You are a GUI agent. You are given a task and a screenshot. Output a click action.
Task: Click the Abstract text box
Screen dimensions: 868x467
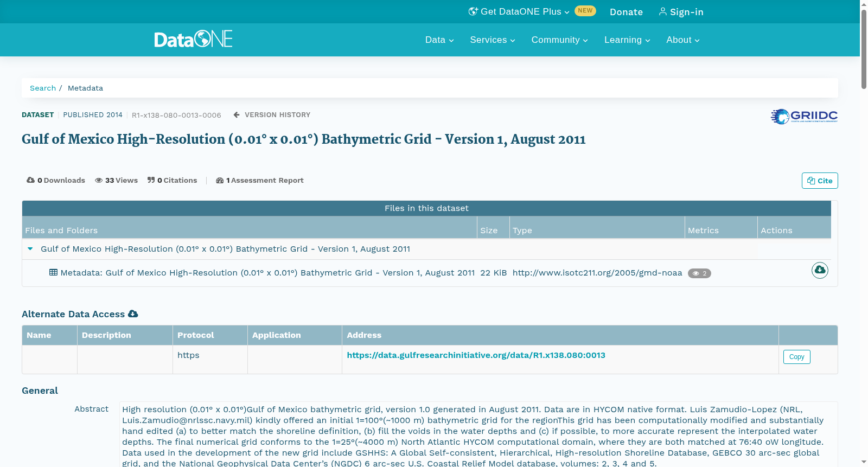click(x=478, y=434)
